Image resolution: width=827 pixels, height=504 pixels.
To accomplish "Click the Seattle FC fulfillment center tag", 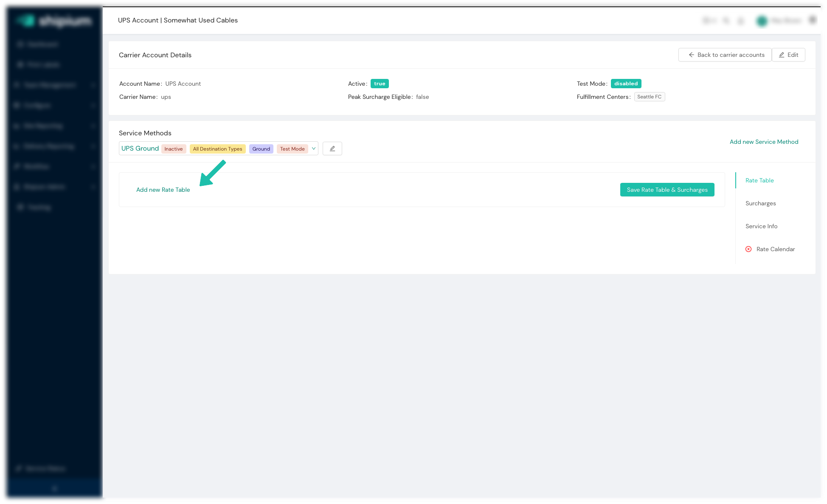I will point(649,97).
